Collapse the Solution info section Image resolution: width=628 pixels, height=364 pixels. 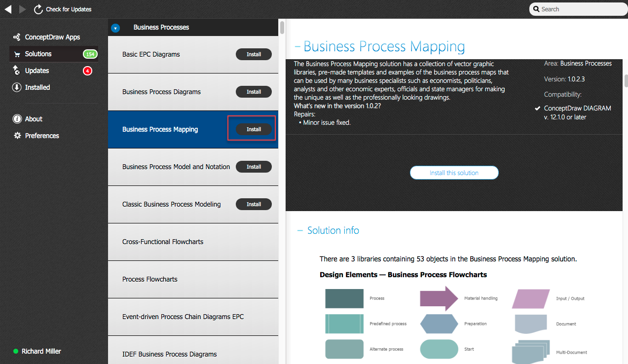300,230
